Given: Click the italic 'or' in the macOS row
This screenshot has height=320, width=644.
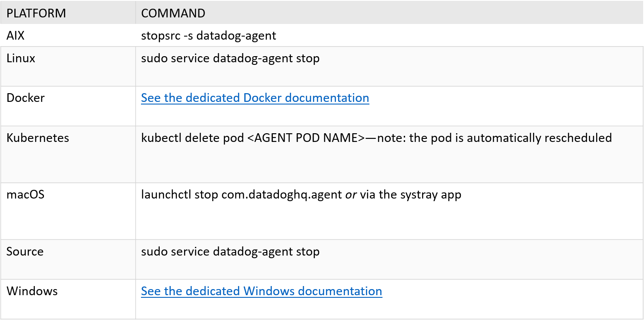Looking at the screenshot, I should tap(351, 195).
